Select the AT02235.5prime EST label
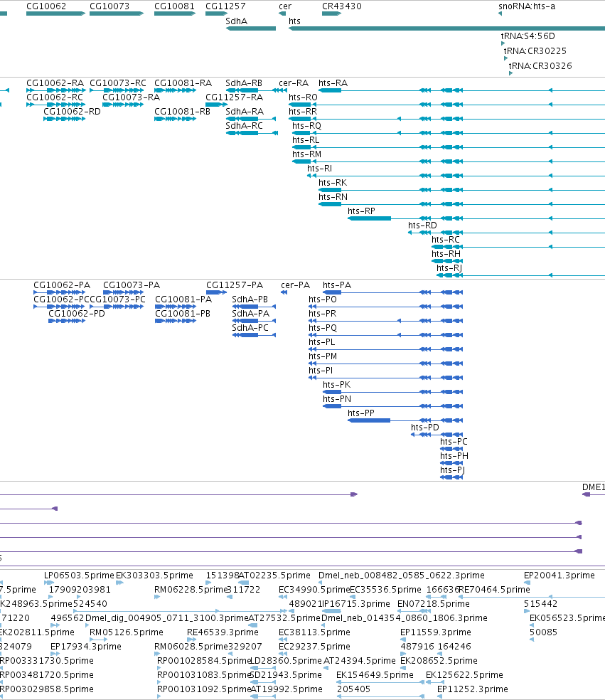Viewport: 605px width, 700px height. coord(274,576)
